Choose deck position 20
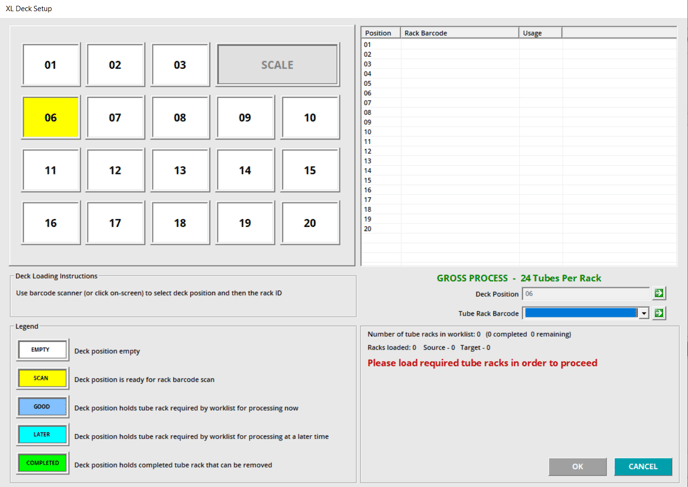The height and width of the screenshot is (487, 688). tap(310, 223)
